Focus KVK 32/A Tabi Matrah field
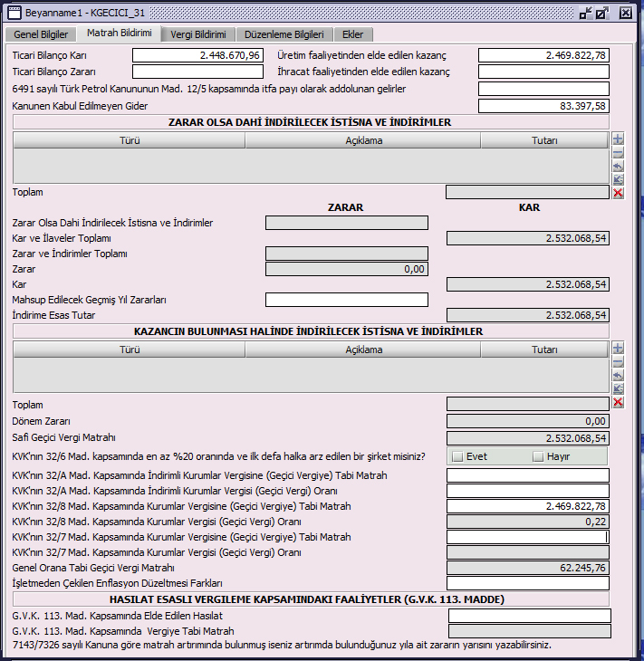This screenshot has width=644, height=661. [528, 475]
